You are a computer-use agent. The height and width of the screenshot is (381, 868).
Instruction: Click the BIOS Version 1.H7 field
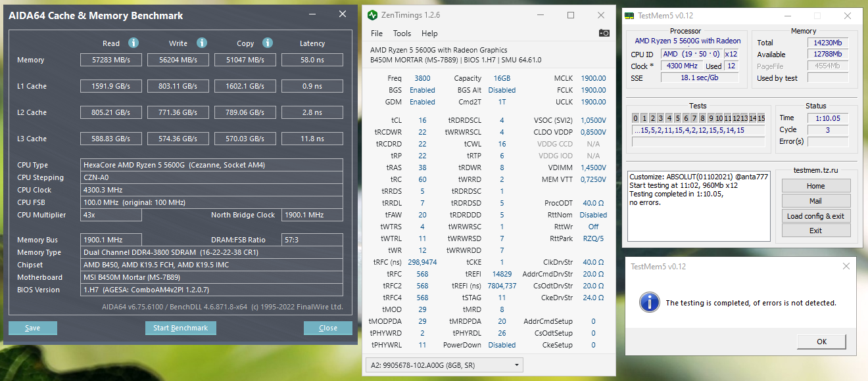[212, 290]
